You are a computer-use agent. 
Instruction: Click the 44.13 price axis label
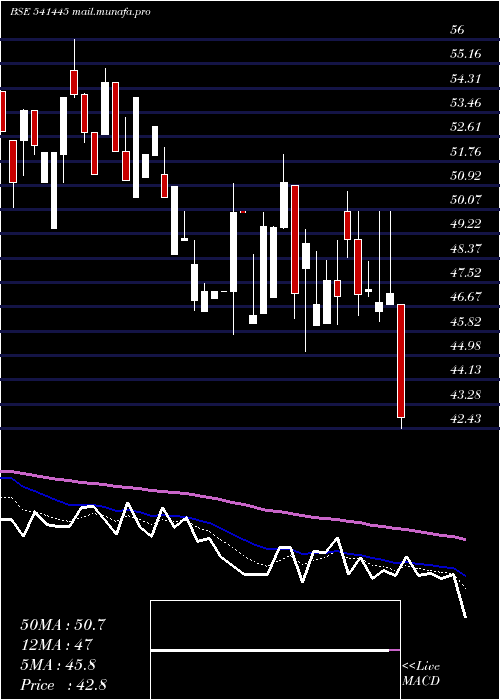click(x=466, y=370)
